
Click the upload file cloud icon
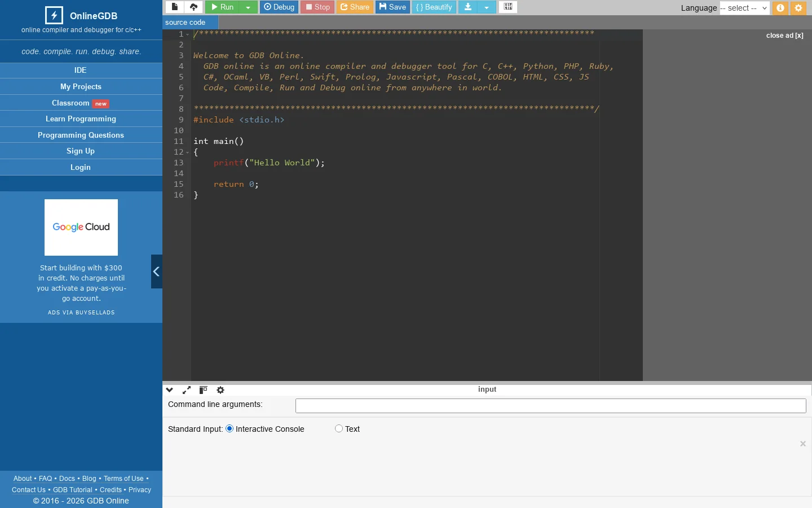pos(193,7)
